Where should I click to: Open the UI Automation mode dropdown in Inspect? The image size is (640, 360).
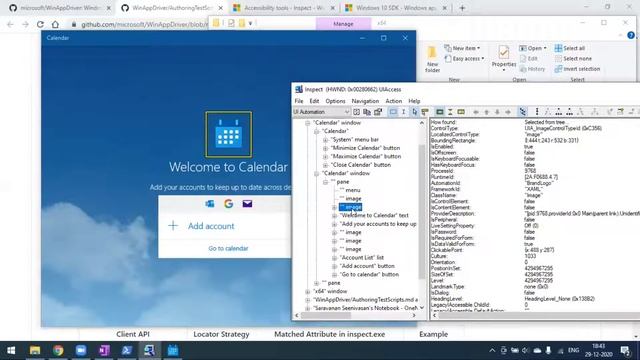(x=322, y=112)
